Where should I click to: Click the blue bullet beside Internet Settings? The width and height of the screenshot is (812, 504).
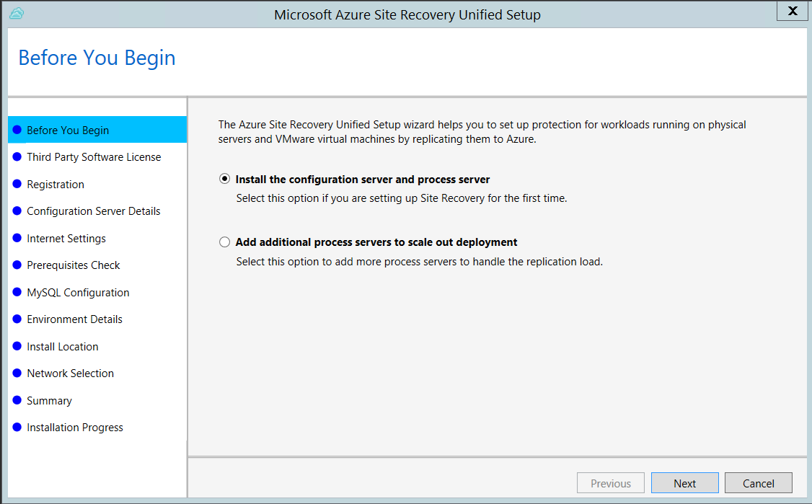tap(19, 238)
